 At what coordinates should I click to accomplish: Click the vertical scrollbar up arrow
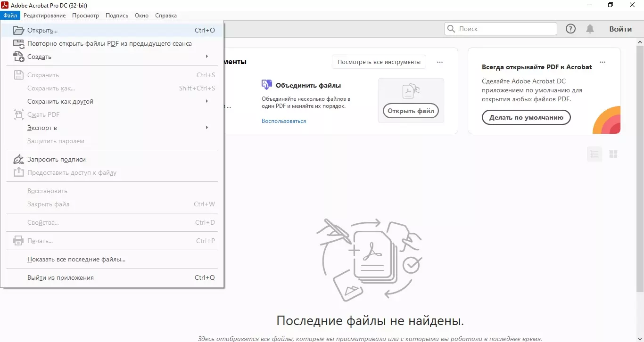click(640, 42)
